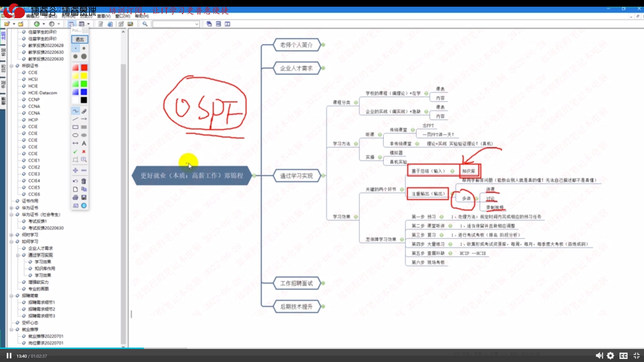Click the 工作招聘面试 mind map node
This screenshot has width=644, height=362.
point(296,283)
